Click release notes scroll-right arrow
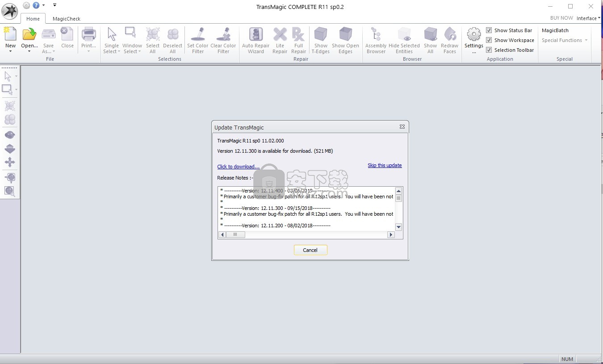The width and height of the screenshot is (603, 364). tap(391, 234)
